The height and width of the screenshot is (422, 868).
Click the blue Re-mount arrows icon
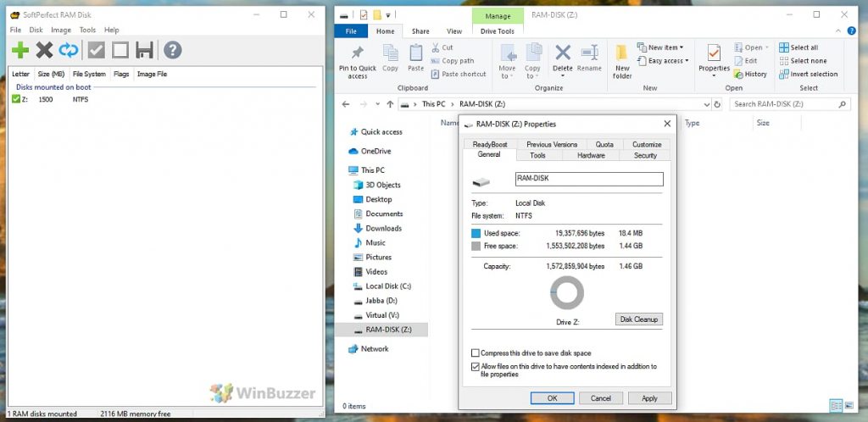[69, 50]
